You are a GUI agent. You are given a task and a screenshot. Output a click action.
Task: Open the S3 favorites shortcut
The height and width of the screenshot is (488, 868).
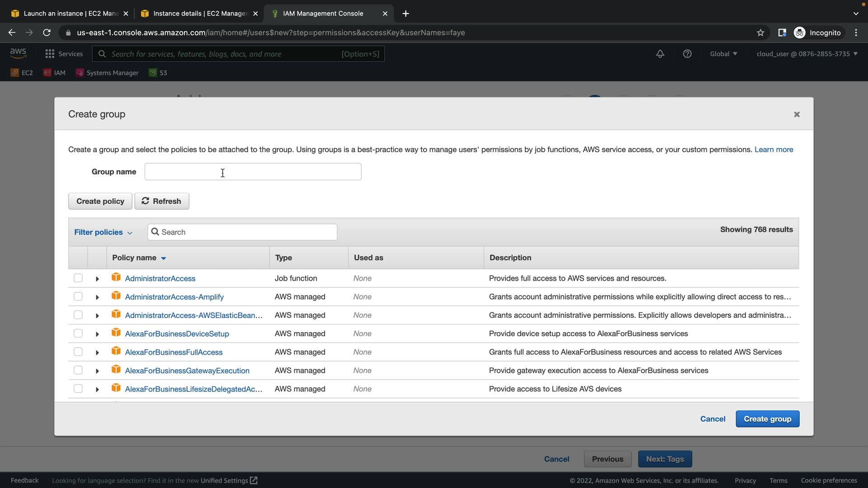(x=158, y=73)
